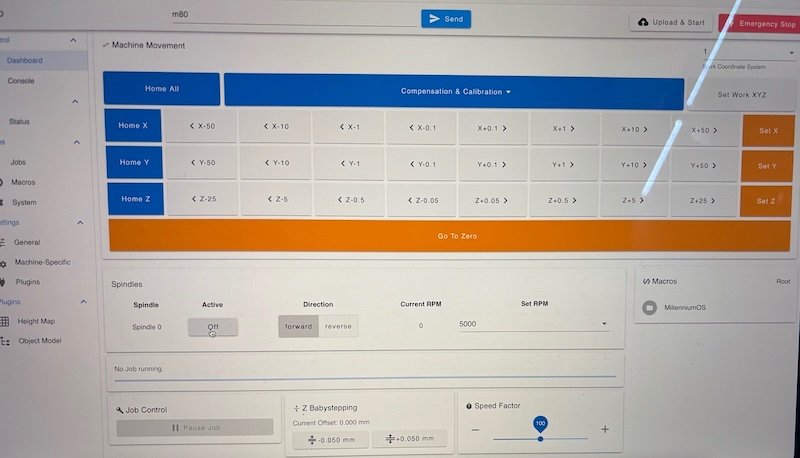Collapse the sidebar group chevron above Status

click(x=75, y=101)
